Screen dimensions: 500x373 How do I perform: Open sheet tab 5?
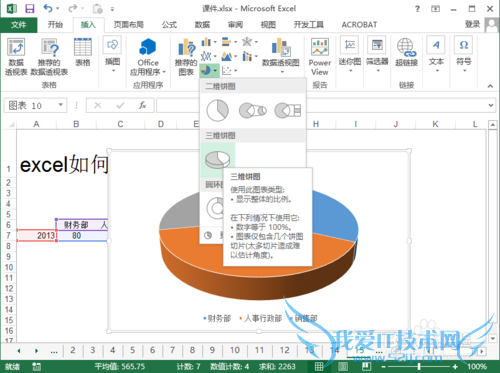tap(133, 350)
